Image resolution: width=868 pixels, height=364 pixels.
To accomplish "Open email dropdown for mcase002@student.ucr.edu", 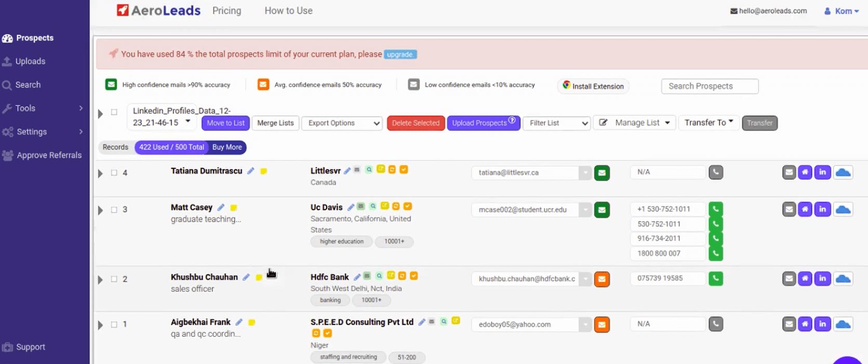I will 585,210.
